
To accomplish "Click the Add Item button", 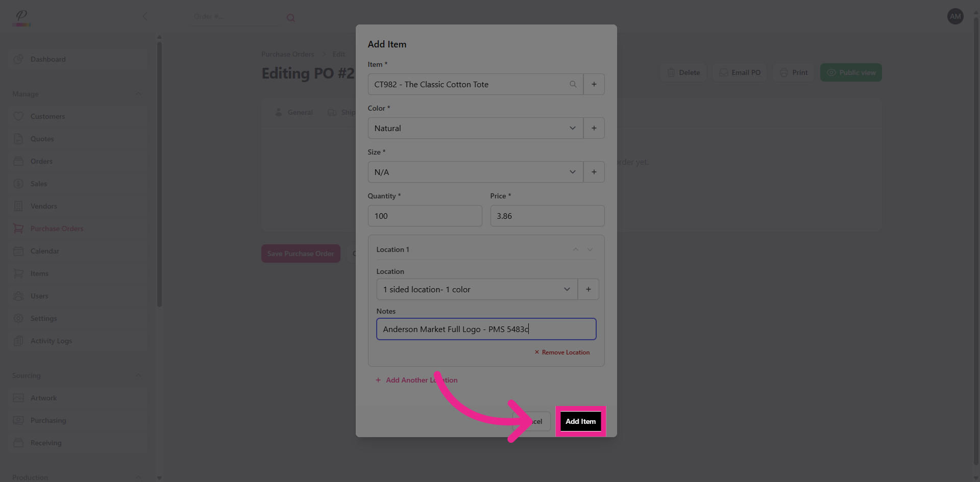I will [x=580, y=421].
